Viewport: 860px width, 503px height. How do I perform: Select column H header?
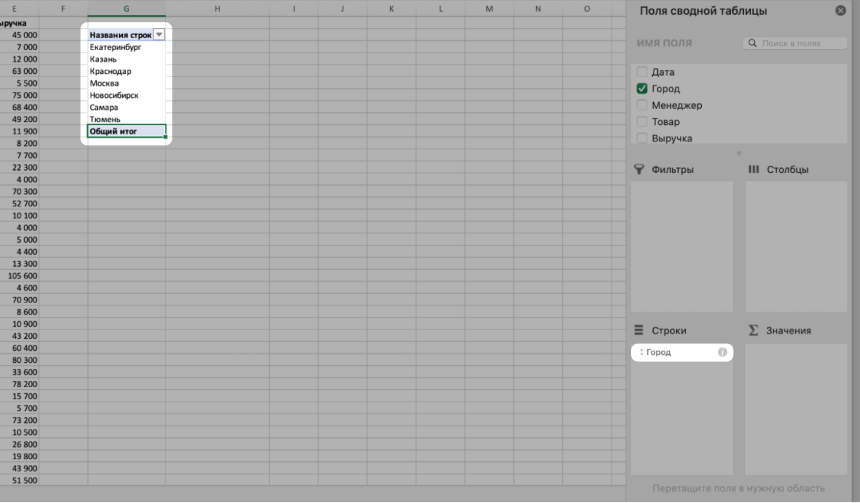click(x=217, y=9)
